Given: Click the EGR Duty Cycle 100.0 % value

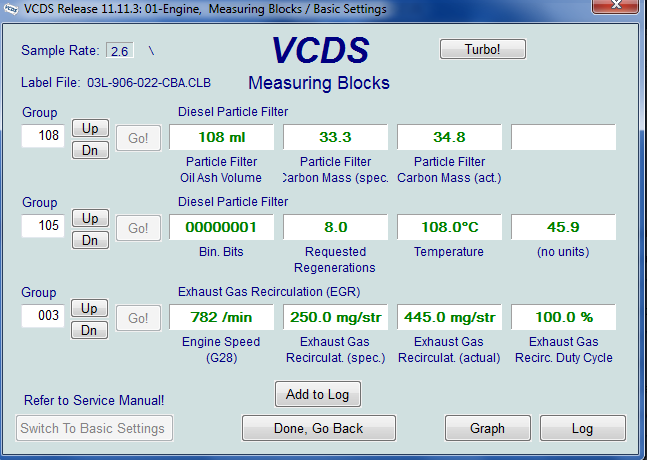Looking at the screenshot, I should pos(563,318).
